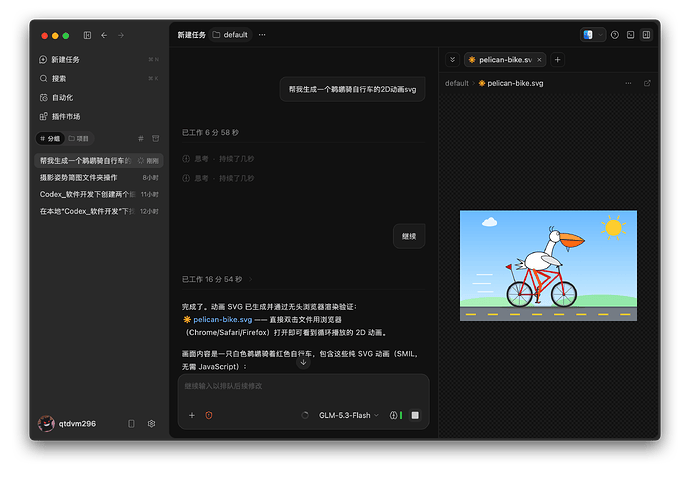Image resolution: width=690 pixels, height=479 pixels.
Task: Open the 在本地"Codex_软件开发"下 task
Action: click(99, 211)
